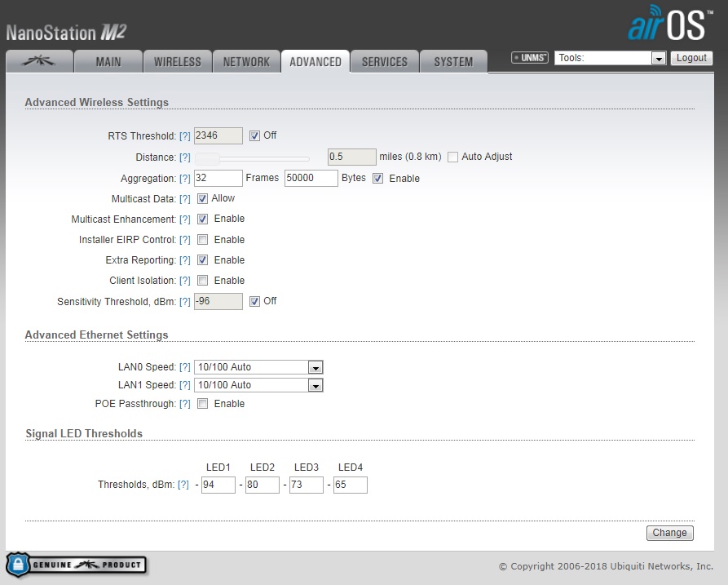This screenshot has height=585, width=728.
Task: Switch to the WIRELESS tab
Action: coord(178,62)
